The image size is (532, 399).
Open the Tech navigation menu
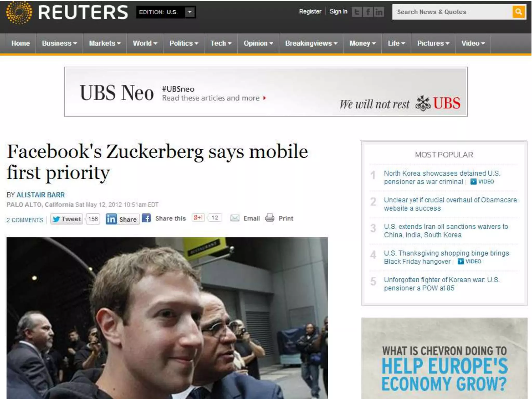221,43
